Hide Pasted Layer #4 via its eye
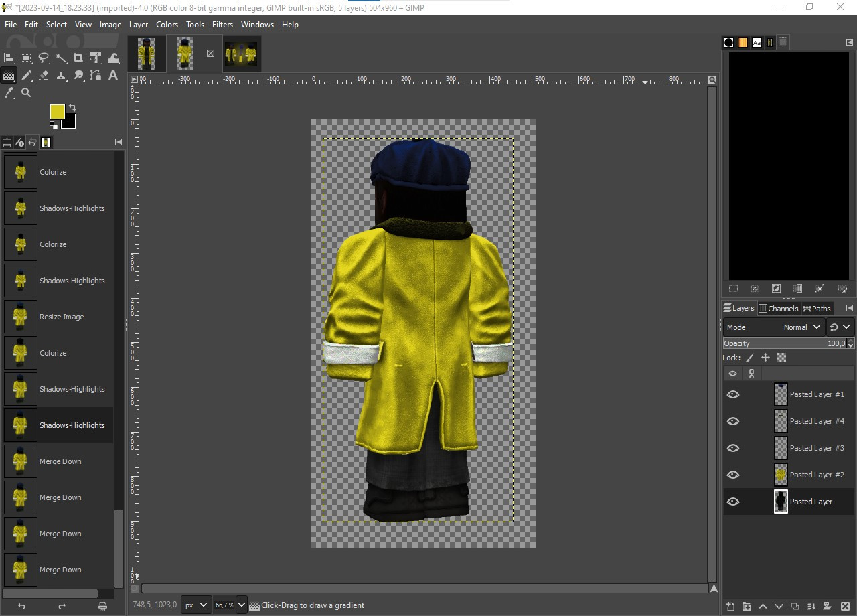857x616 pixels. pyautogui.click(x=733, y=421)
